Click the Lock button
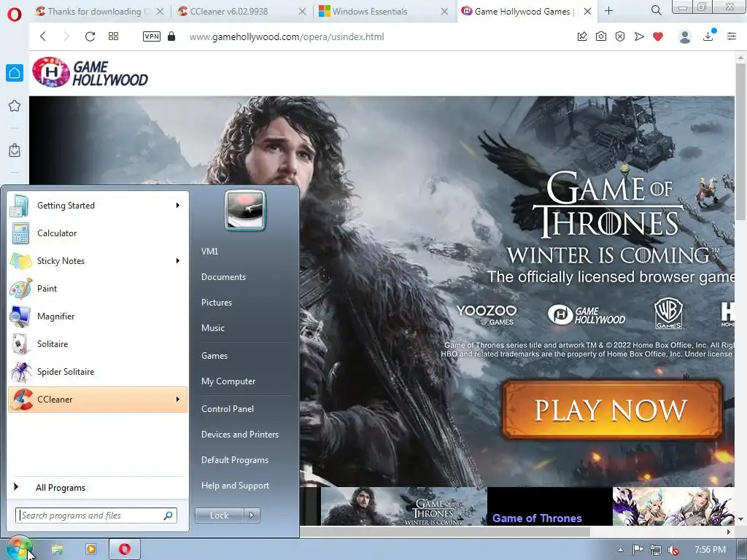 pos(219,516)
